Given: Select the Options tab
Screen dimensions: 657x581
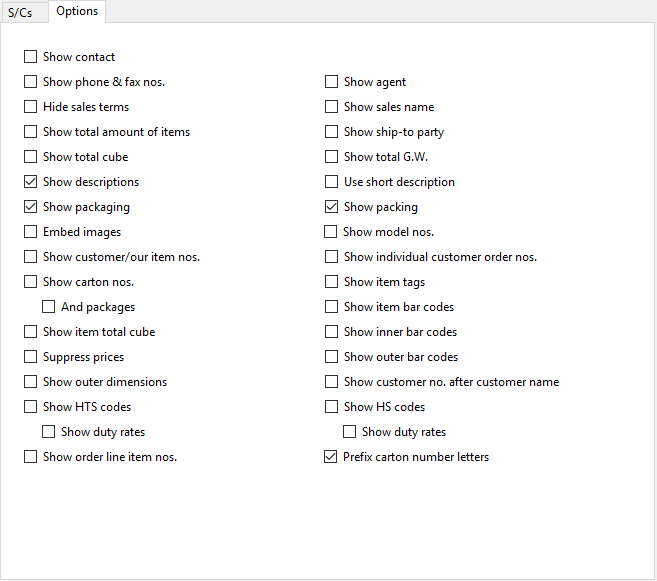Looking at the screenshot, I should pos(77,11).
